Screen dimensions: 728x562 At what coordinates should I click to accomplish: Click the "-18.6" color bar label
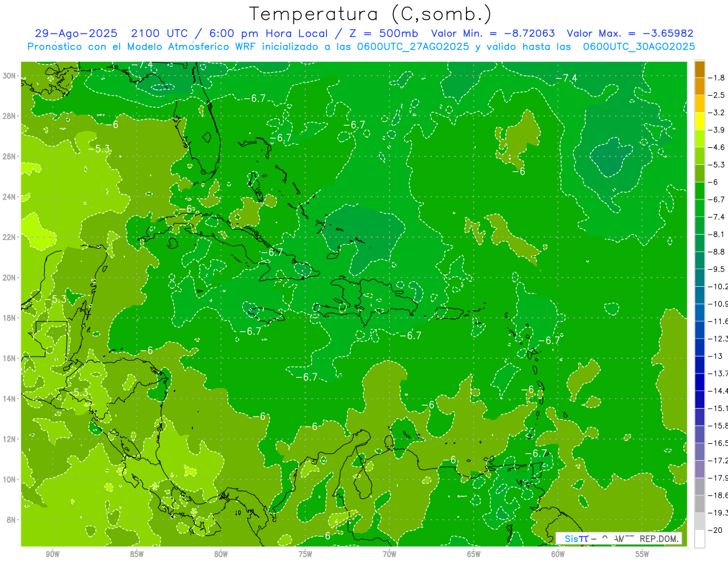[718, 495]
